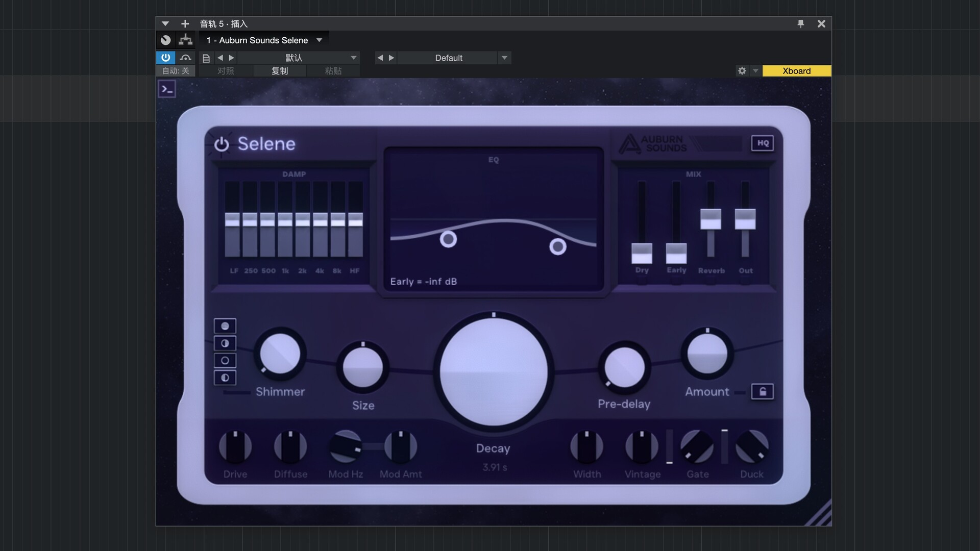Open the gear settings icon
Screen dimensions: 980x551
[x=742, y=71]
